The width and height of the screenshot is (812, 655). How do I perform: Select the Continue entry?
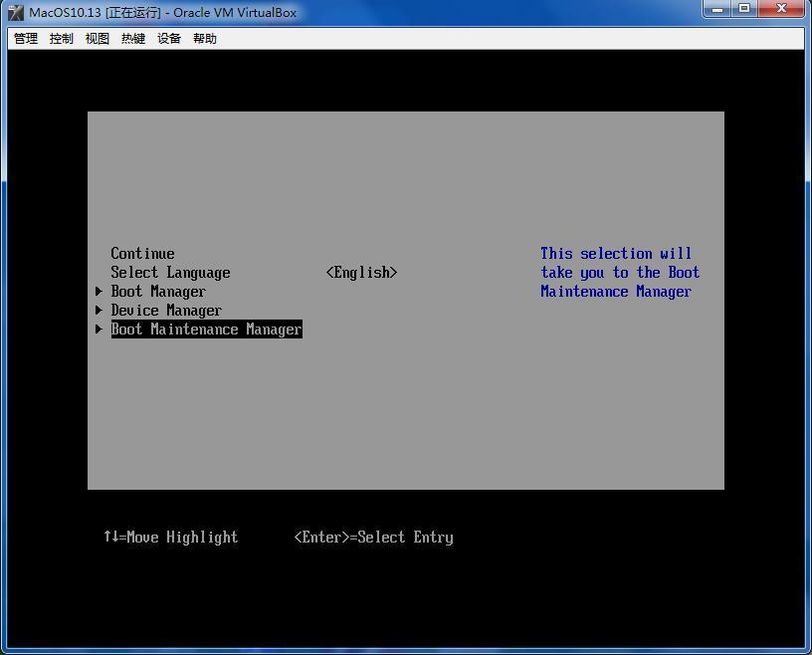(x=142, y=254)
